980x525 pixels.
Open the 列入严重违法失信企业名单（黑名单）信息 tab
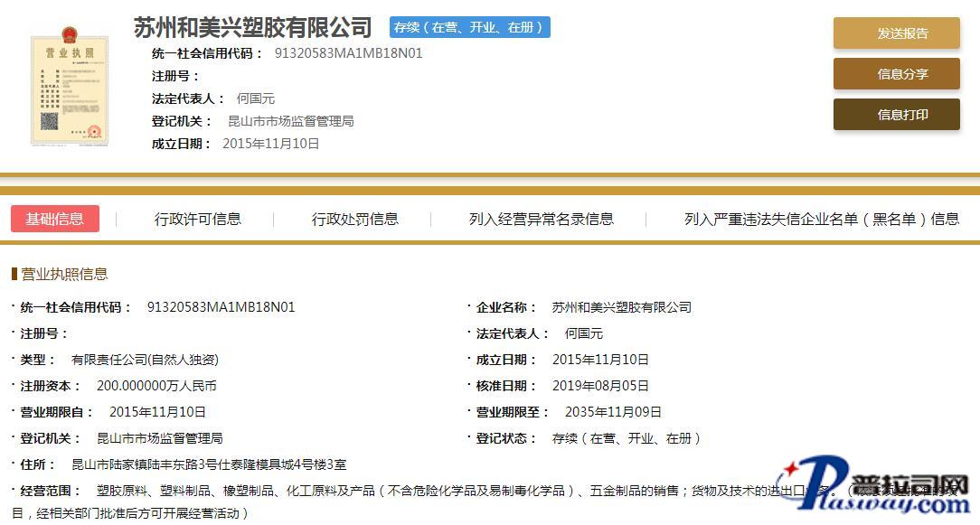821,219
